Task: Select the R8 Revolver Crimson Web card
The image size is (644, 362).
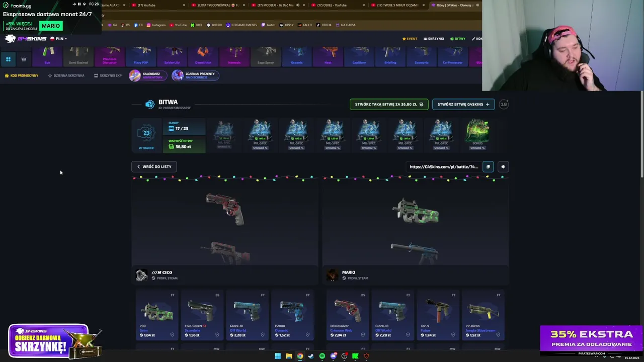Action: 348,316
